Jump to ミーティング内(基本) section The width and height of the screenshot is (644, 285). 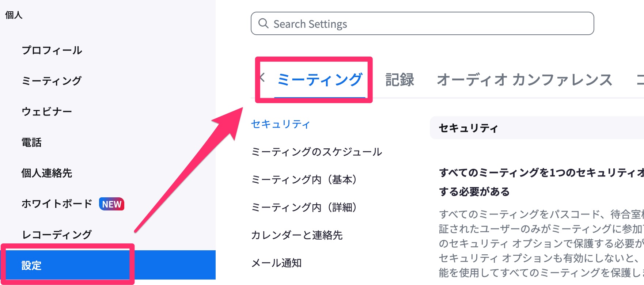(304, 180)
